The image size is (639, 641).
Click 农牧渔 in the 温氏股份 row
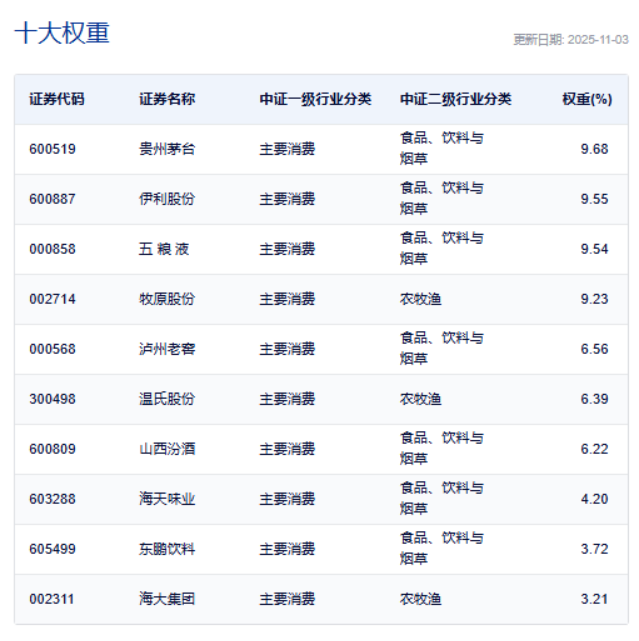421,399
